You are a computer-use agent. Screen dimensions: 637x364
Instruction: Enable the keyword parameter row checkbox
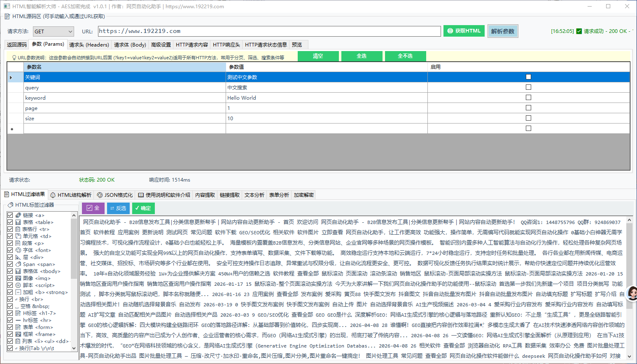tap(528, 98)
